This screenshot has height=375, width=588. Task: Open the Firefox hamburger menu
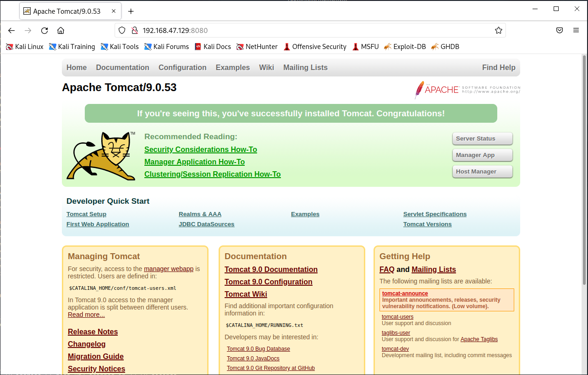[x=576, y=30]
